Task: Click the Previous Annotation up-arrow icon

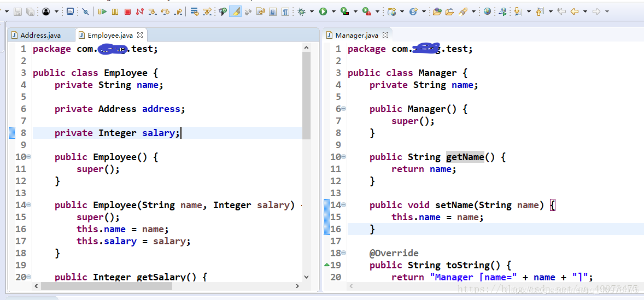Action: point(540,12)
